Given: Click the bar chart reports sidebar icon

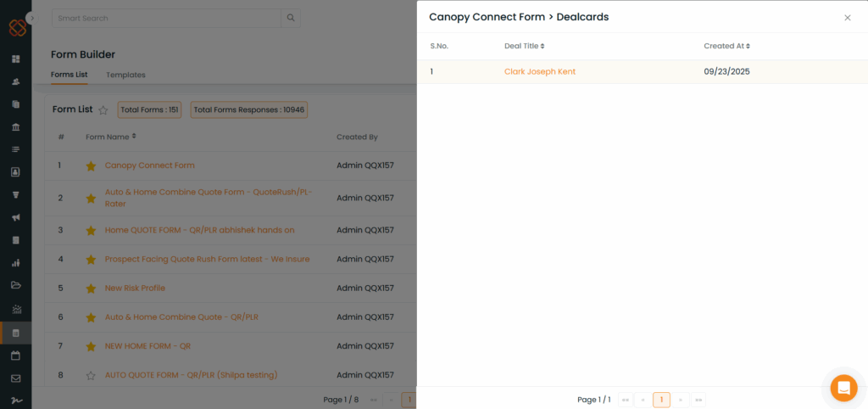Looking at the screenshot, I should pos(15,263).
